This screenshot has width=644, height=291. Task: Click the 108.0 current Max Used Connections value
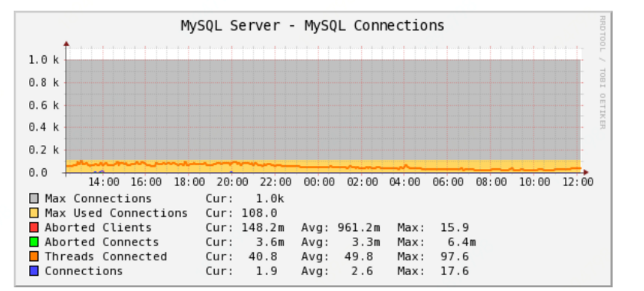259,213
